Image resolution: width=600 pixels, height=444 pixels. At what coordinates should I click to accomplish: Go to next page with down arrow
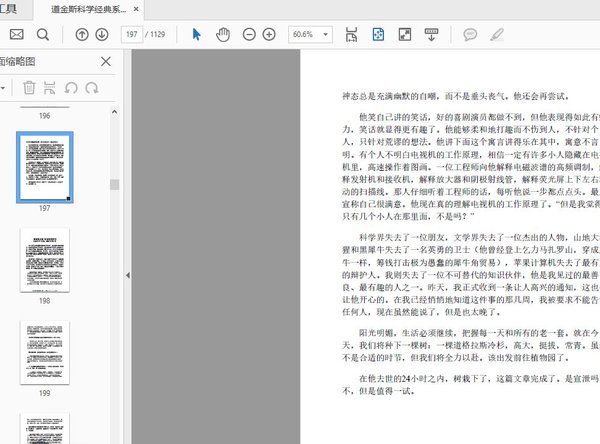pos(102,35)
